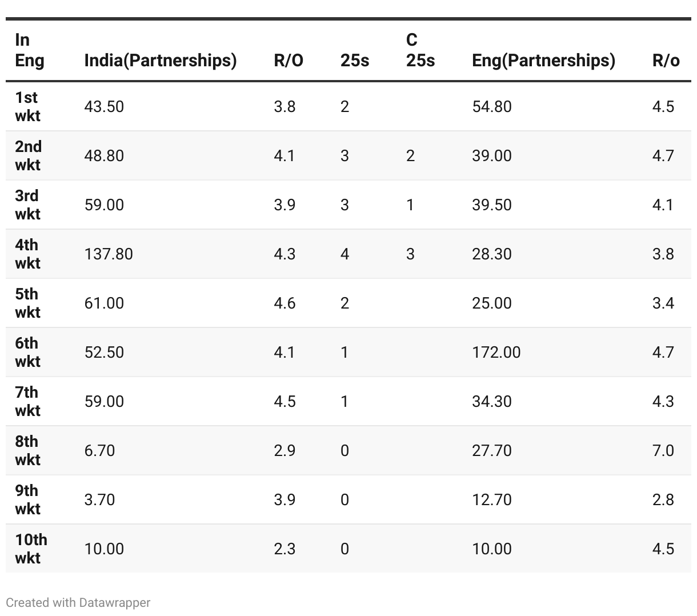Click the Eng(Partnerships) column header

click(x=543, y=60)
